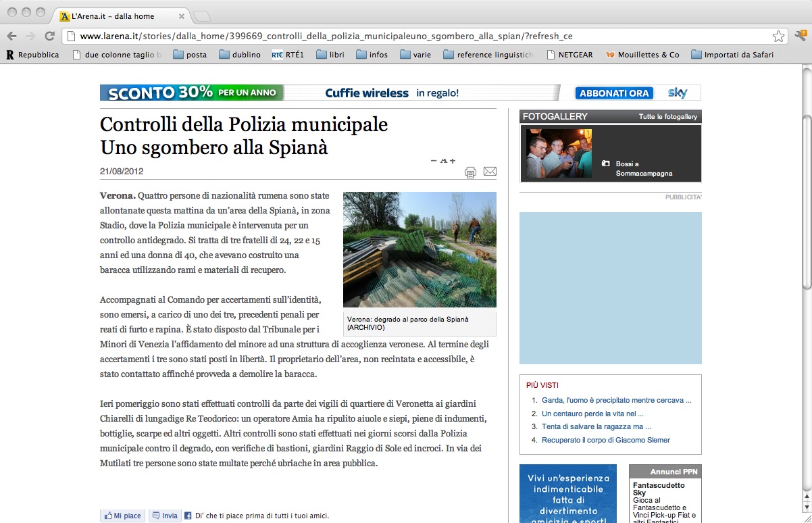Close the L'Arena.it browser tab
Viewport: 812px width, 523px height.
click(x=182, y=16)
